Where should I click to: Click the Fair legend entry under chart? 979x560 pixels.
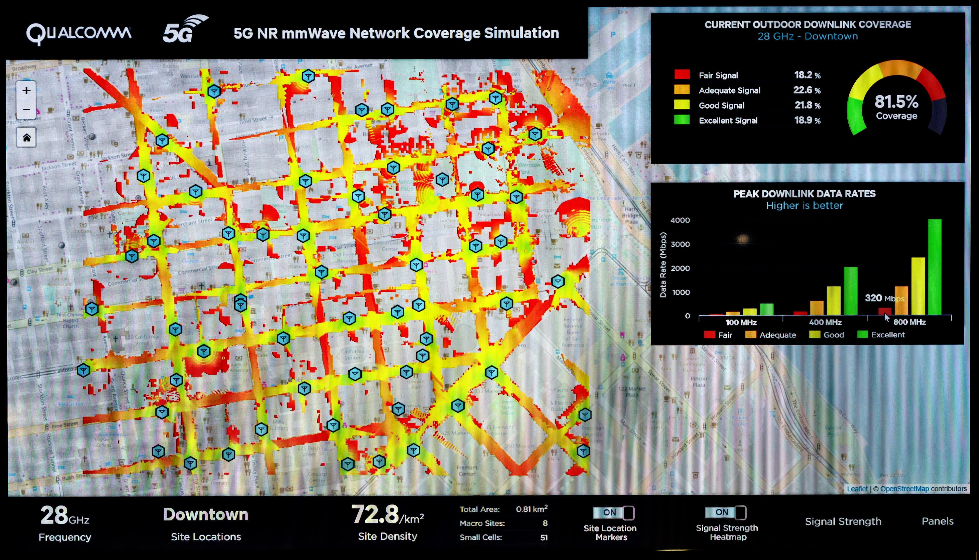pos(718,335)
